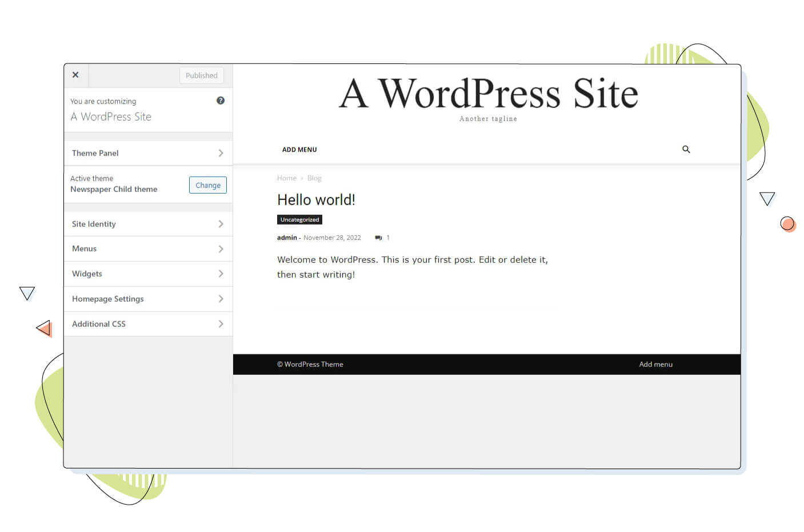Expand the Additional CSS chevron
Screen dimensions: 804x532
pyautogui.click(x=221, y=324)
